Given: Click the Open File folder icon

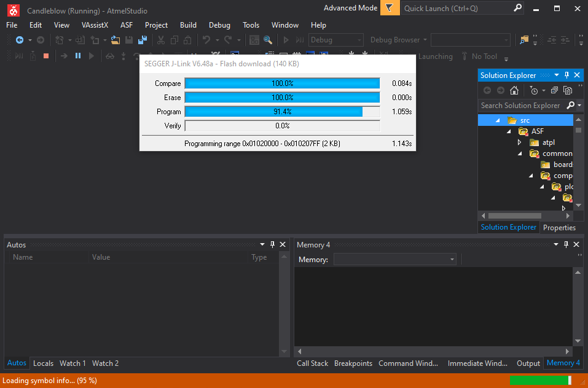Looking at the screenshot, I should [x=116, y=40].
